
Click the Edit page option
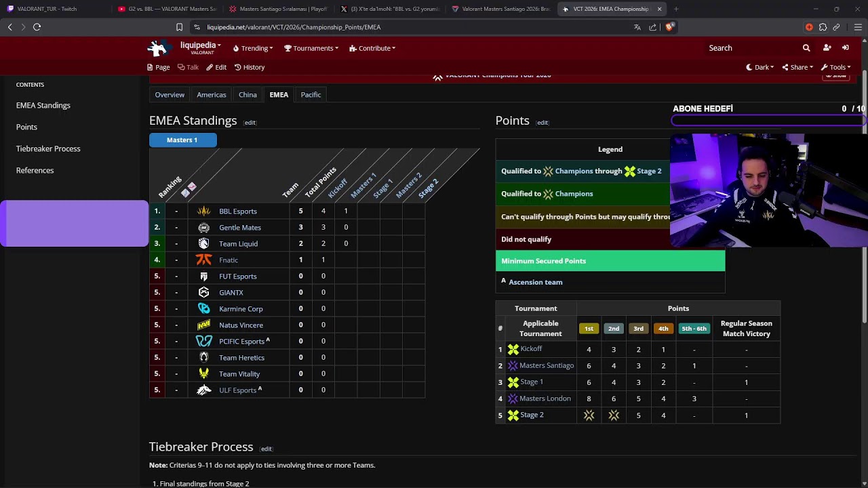point(216,67)
